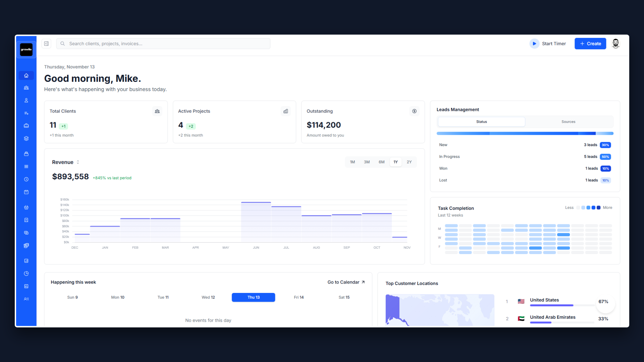The height and width of the screenshot is (362, 644).
Task: Open the profile avatar menu
Action: (615, 44)
